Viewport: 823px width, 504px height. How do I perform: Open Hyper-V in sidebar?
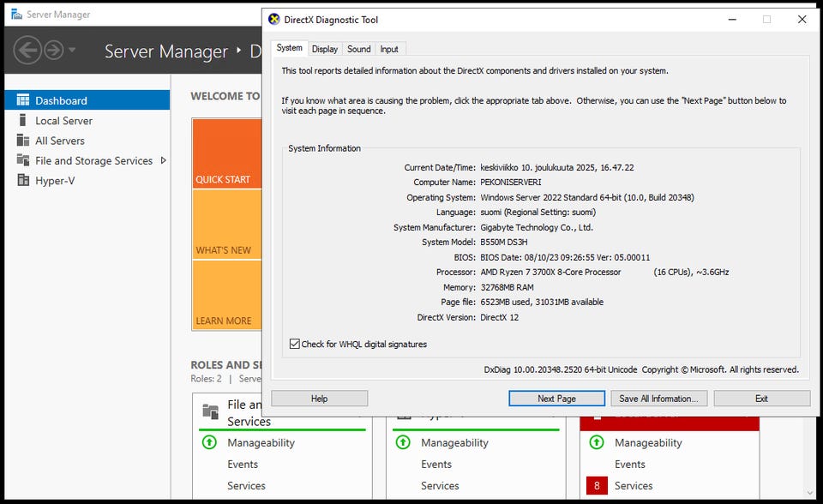coord(55,181)
